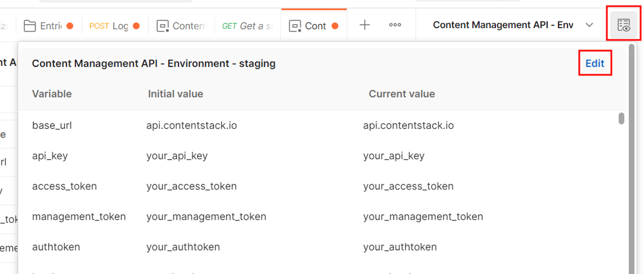The image size is (644, 274).
Task: Click Edit for the staging environment
Action: pyautogui.click(x=595, y=64)
